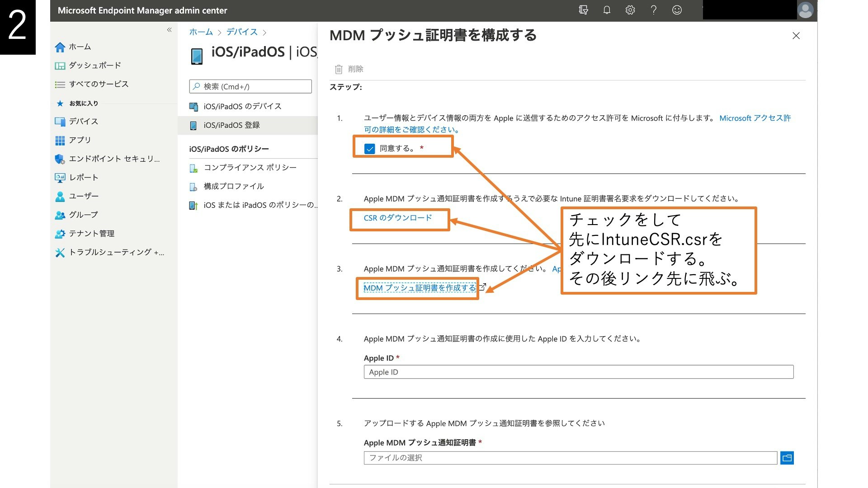Open 構成プロファイル item

click(226, 187)
